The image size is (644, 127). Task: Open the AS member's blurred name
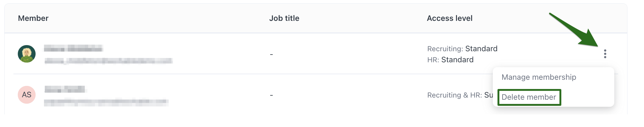(x=65, y=89)
